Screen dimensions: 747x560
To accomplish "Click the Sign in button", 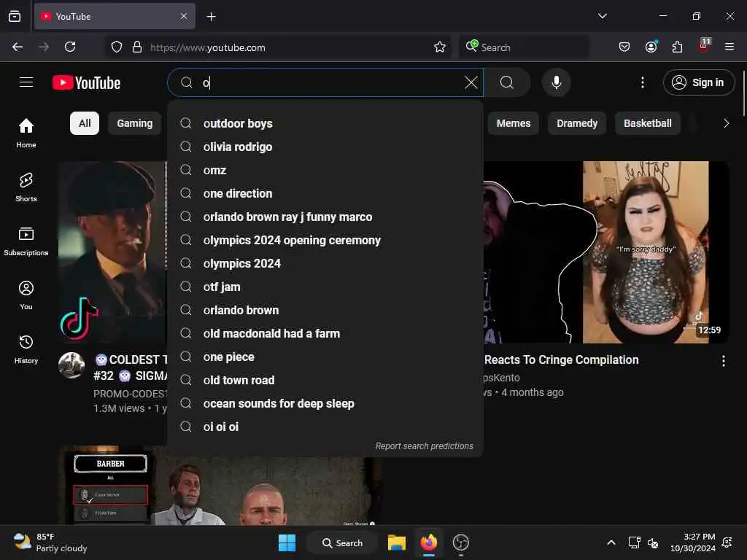I will pos(698,82).
